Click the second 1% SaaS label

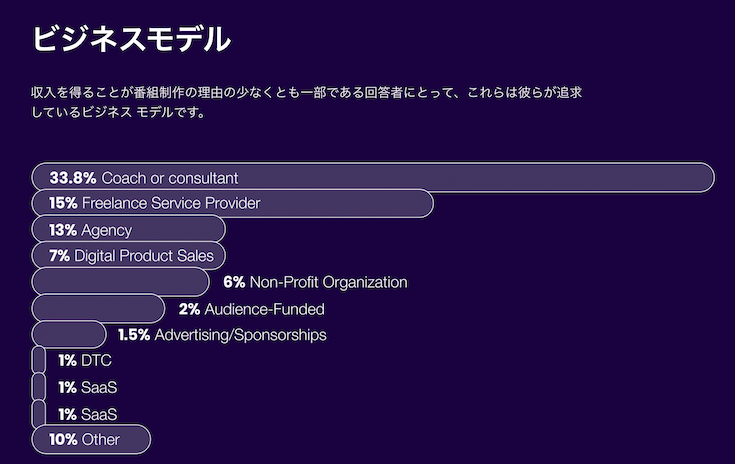pos(88,414)
